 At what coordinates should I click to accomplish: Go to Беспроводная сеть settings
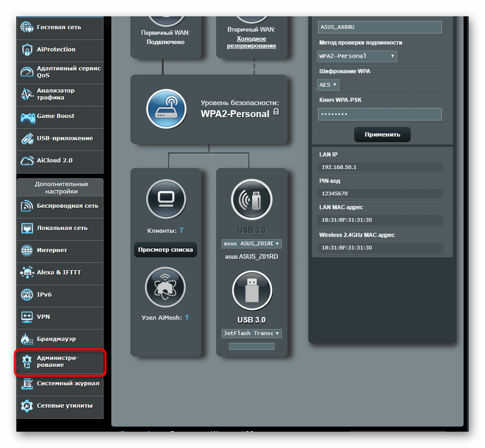[x=60, y=206]
